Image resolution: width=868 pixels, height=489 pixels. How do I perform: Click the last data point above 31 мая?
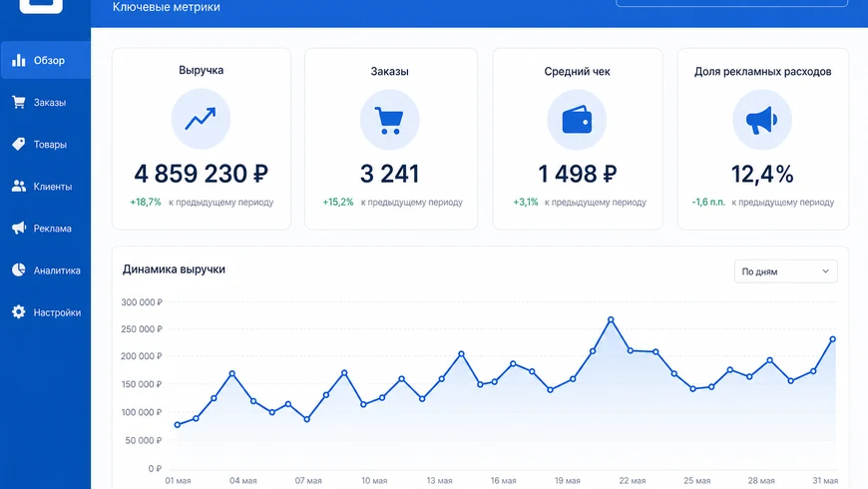pos(832,339)
